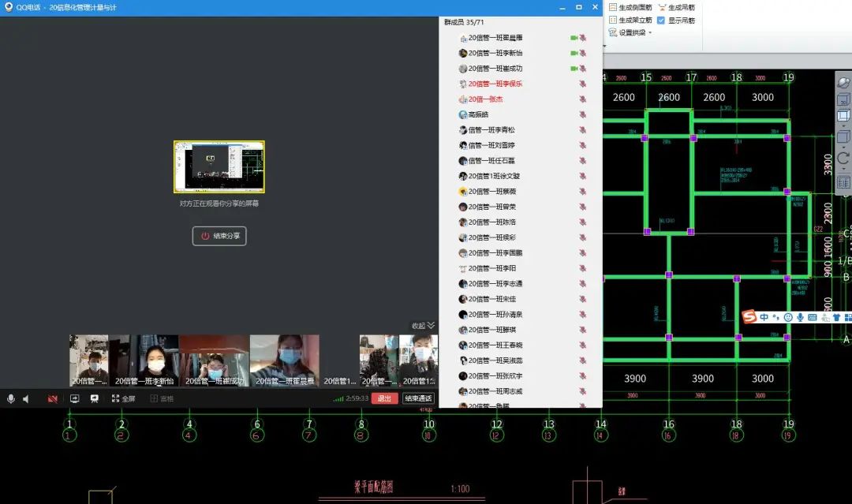The height and width of the screenshot is (504, 852).
Task: Toggle the 显示吊筋 checkbox
Action: point(661,21)
